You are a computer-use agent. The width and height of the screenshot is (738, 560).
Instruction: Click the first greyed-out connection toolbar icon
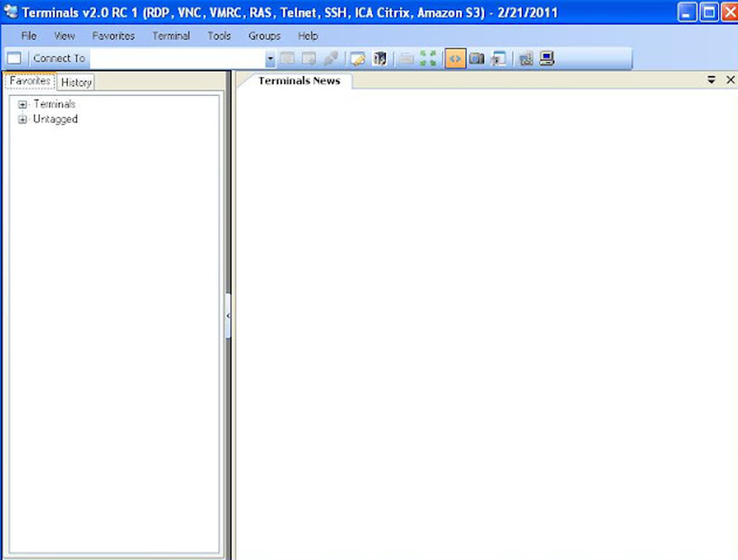point(288,59)
